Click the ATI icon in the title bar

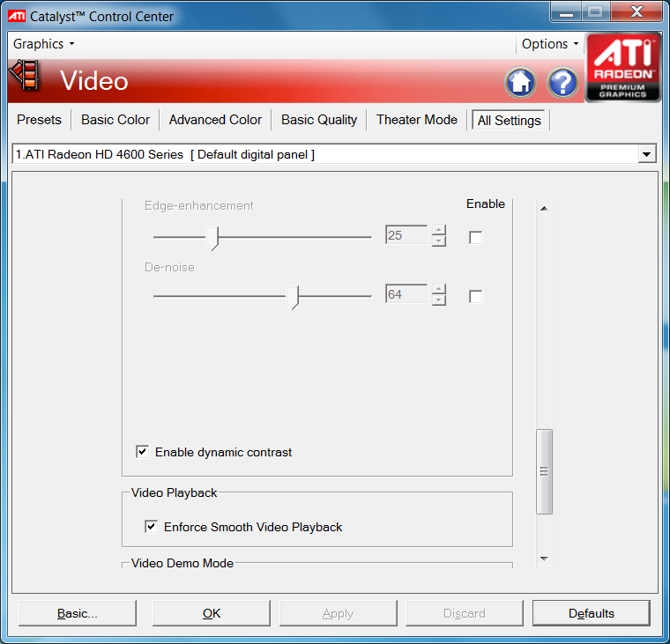tap(17, 16)
